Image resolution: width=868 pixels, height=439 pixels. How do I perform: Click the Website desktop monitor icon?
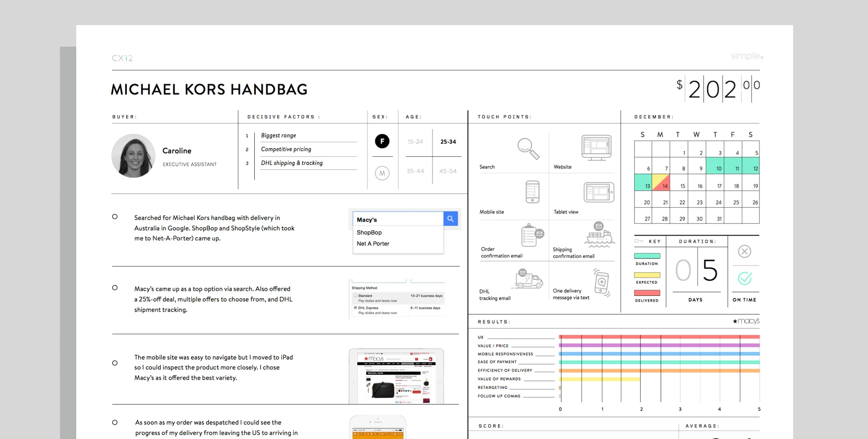coord(597,148)
